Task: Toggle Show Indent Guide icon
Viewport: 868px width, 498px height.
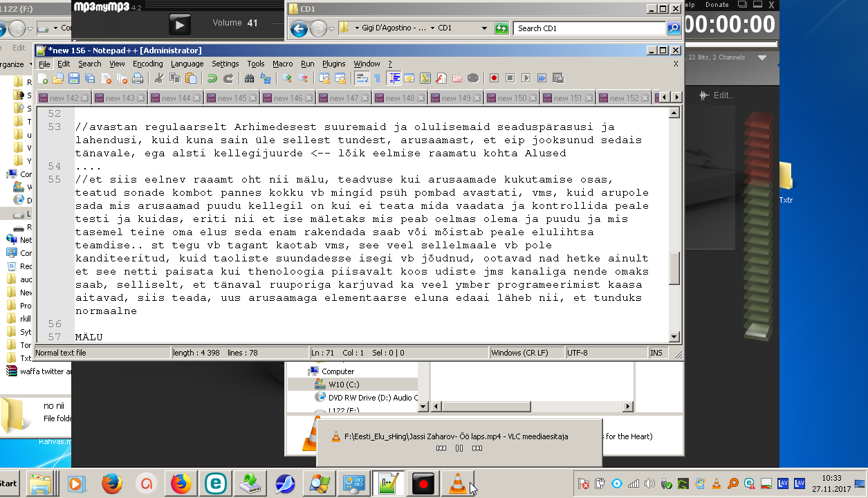Action: coord(394,78)
